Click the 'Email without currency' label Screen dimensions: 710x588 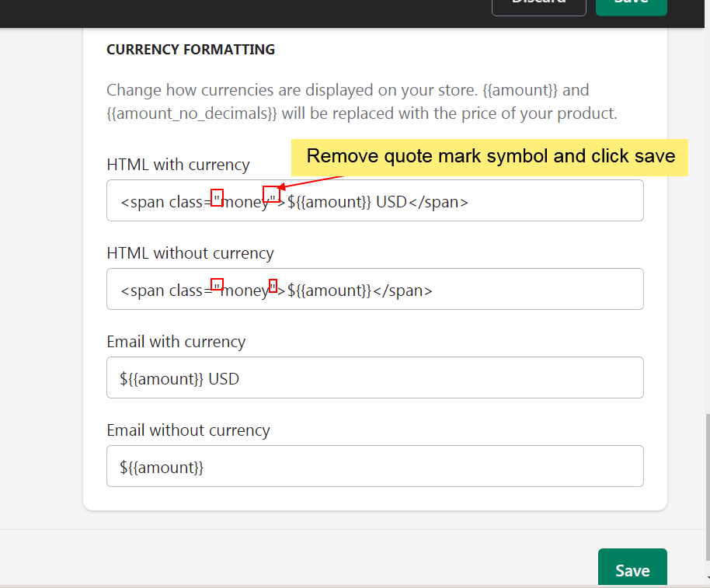(x=188, y=430)
